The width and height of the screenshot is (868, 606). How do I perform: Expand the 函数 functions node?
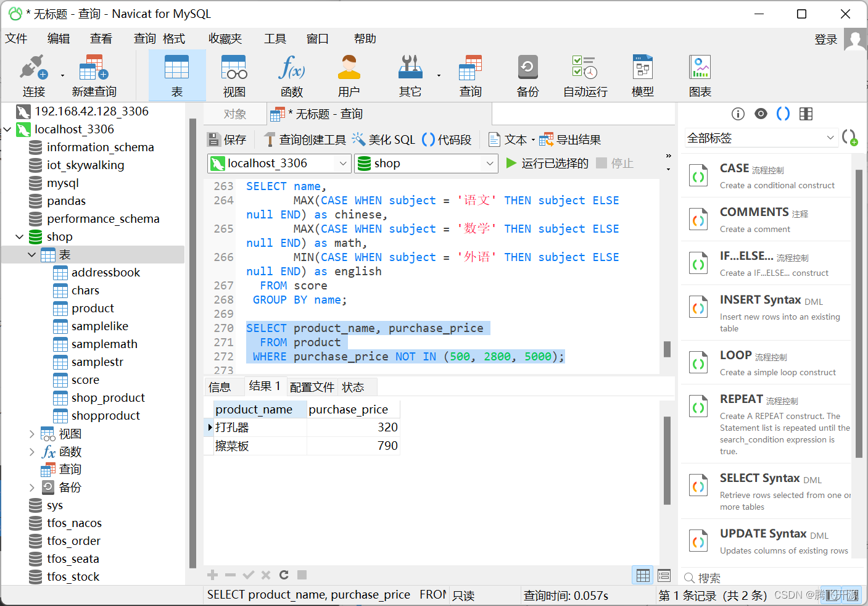tap(32, 452)
